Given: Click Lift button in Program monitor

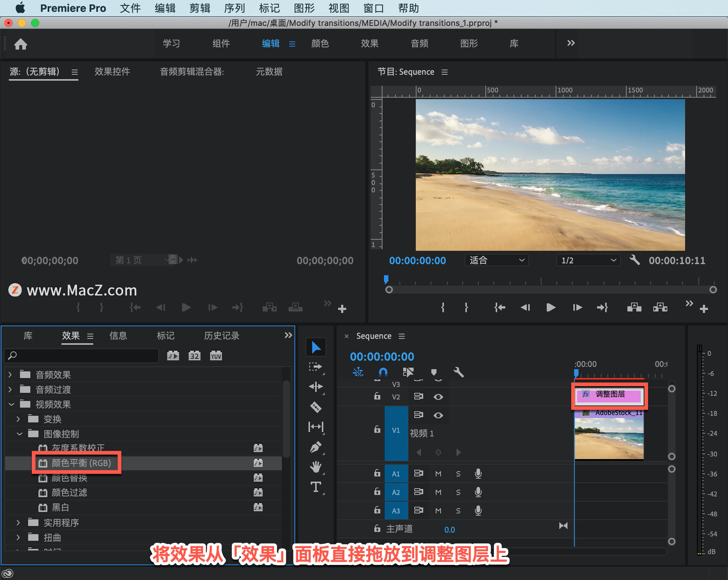Looking at the screenshot, I should click(634, 307).
